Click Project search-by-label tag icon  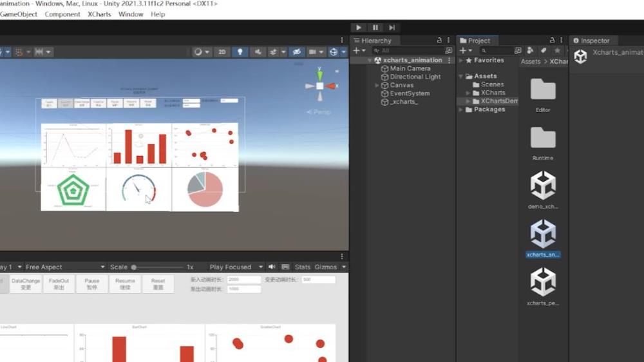(544, 50)
